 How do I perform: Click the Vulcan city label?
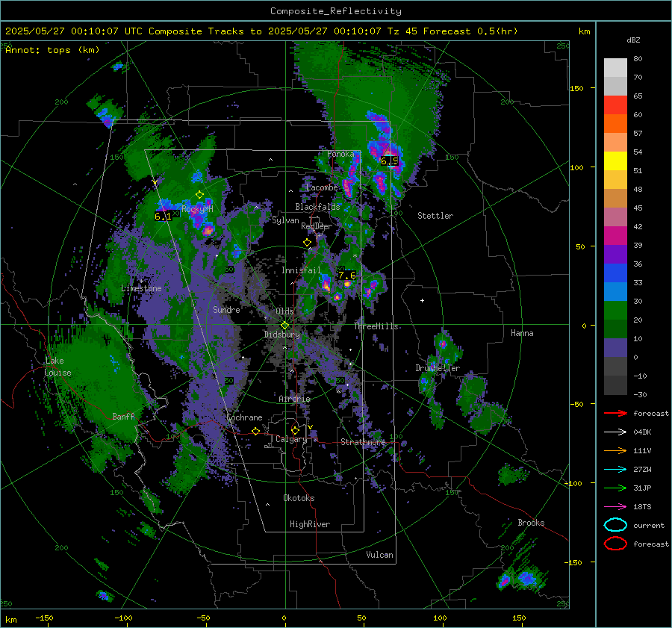coord(379,555)
